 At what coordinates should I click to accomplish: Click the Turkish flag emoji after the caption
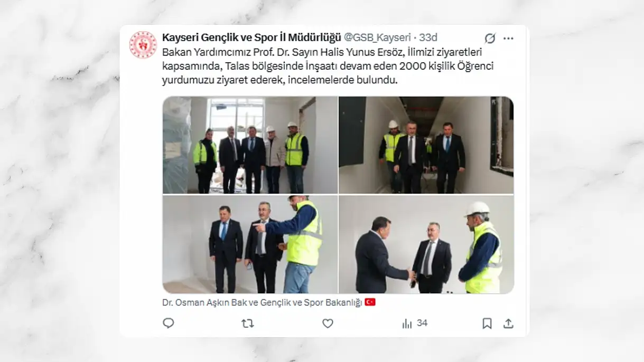point(370,302)
